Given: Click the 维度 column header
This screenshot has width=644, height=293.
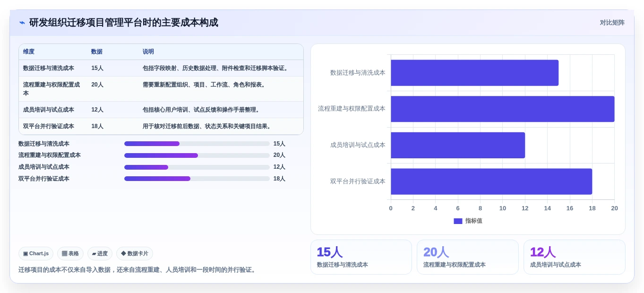Looking at the screenshot, I should click(29, 52).
